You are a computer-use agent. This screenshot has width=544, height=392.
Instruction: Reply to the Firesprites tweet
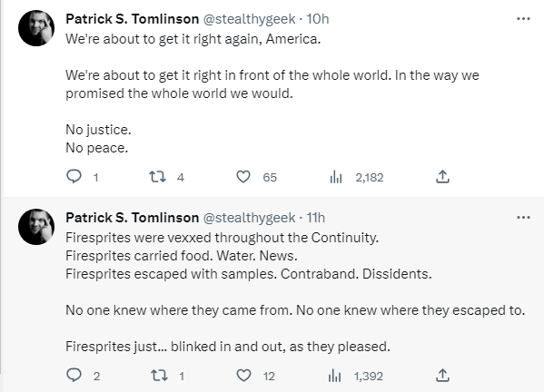point(74,375)
